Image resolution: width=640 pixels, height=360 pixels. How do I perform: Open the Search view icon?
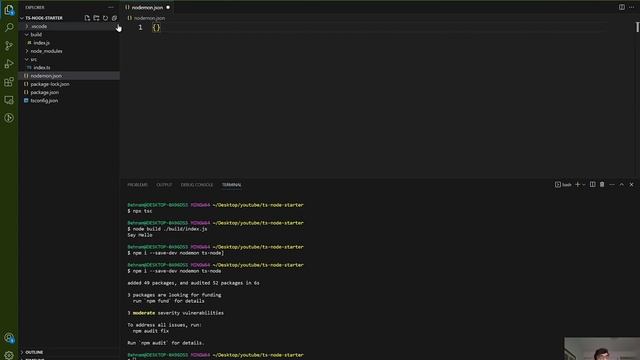(x=9, y=28)
